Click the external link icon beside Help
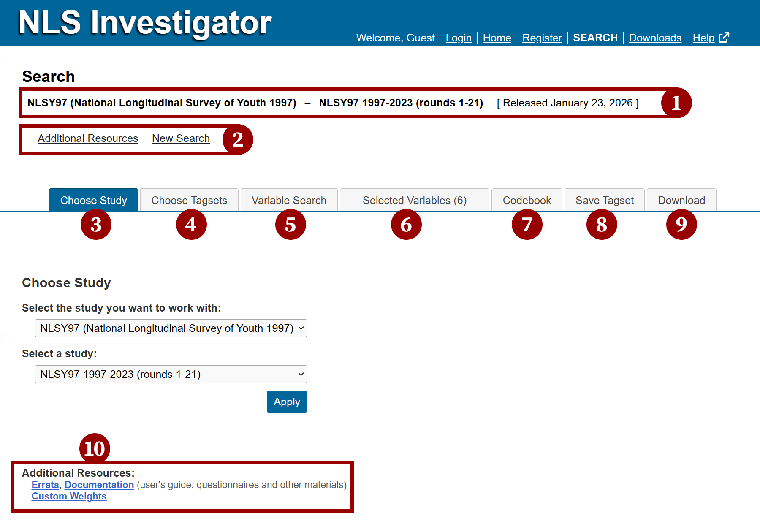 coord(724,38)
